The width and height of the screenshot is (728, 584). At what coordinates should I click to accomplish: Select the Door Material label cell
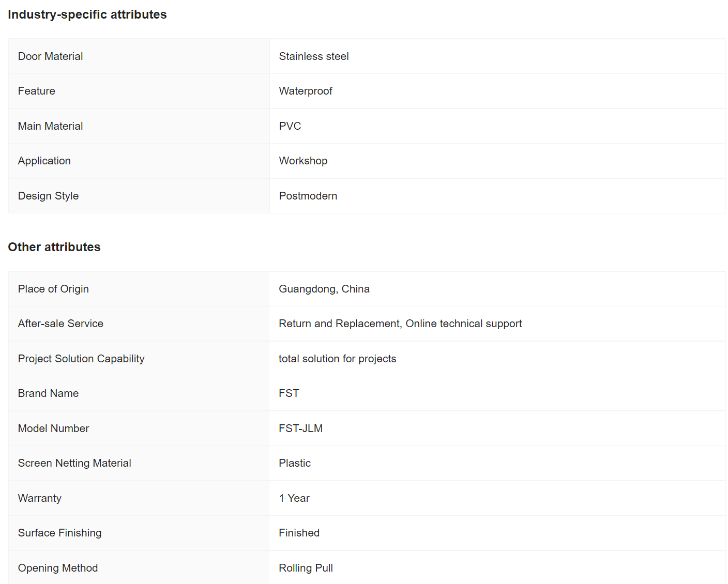[x=139, y=56]
